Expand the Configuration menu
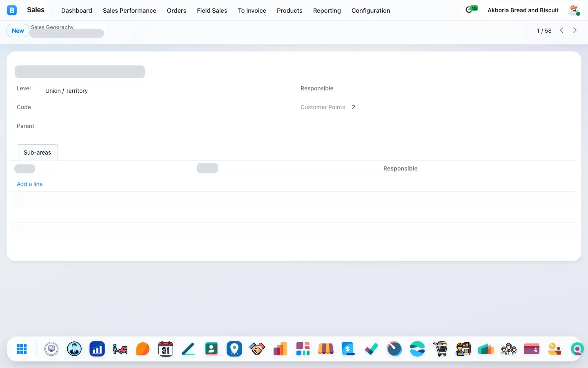 click(x=371, y=10)
